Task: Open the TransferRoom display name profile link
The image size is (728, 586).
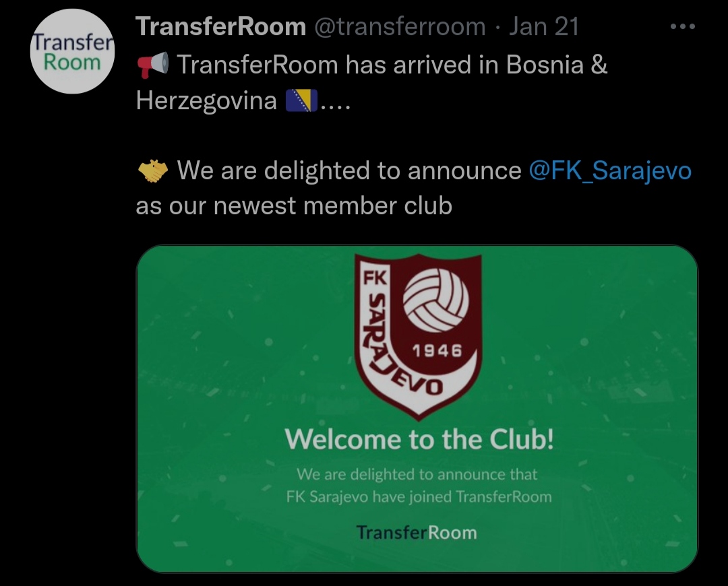Action: point(221,26)
